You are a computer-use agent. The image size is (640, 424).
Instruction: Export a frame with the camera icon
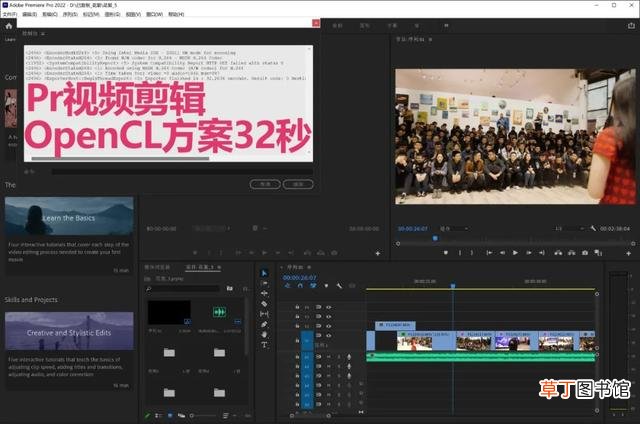[x=585, y=253]
